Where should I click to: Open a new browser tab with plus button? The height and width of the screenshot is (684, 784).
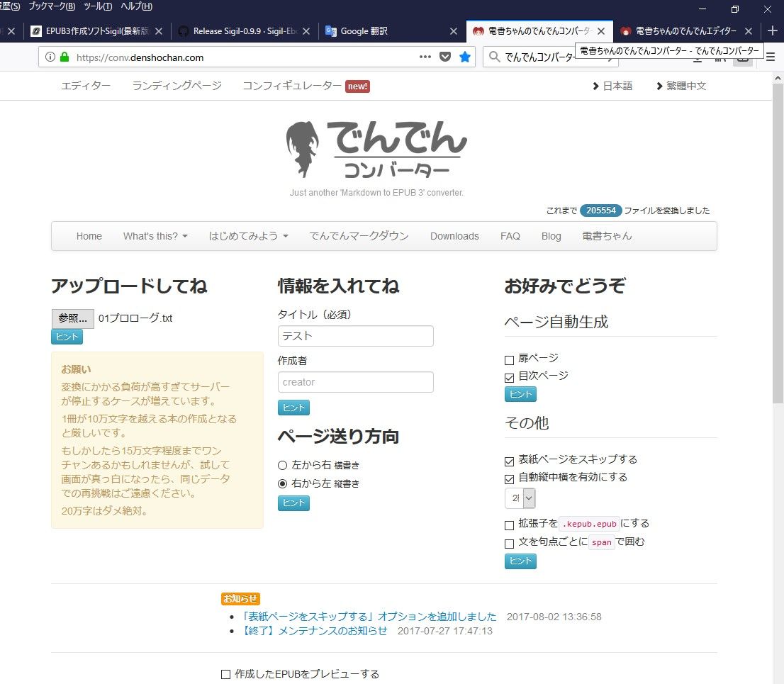pyautogui.click(x=772, y=31)
